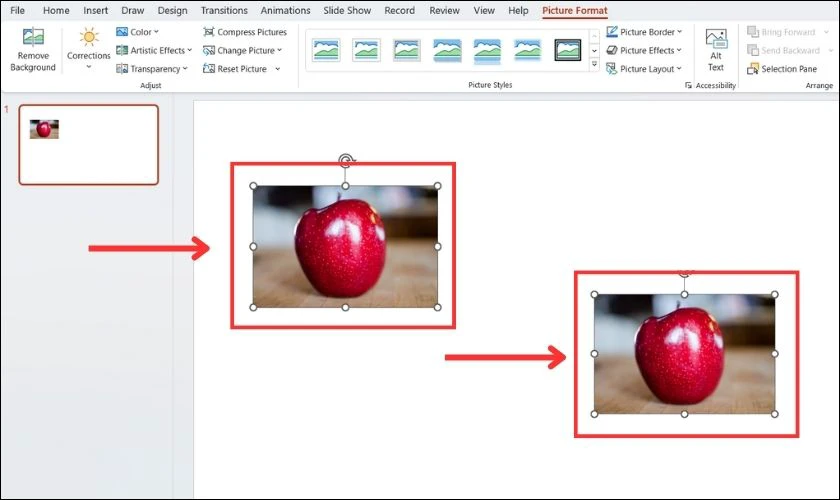Click the Reset Picture icon

point(209,69)
